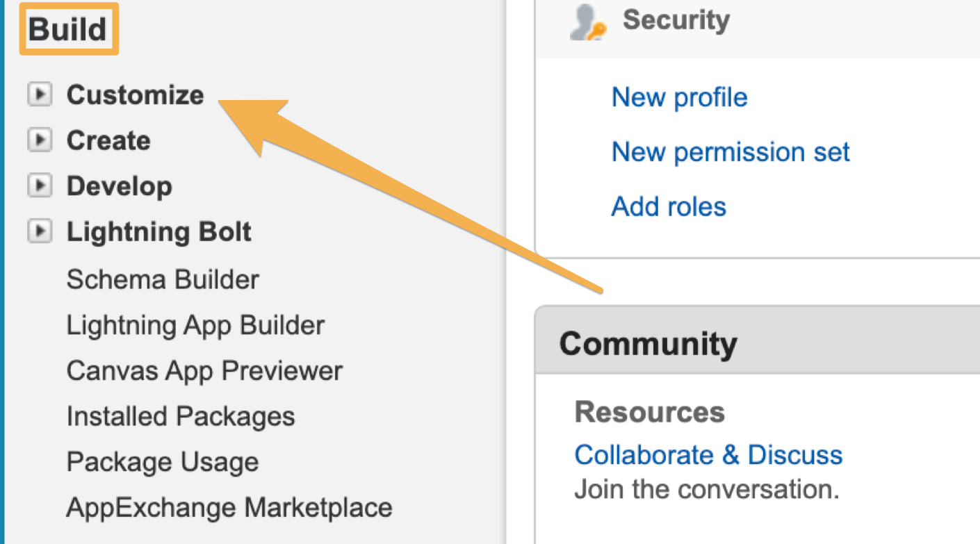Create a New profile
This screenshot has height=544, width=980.
click(x=679, y=97)
